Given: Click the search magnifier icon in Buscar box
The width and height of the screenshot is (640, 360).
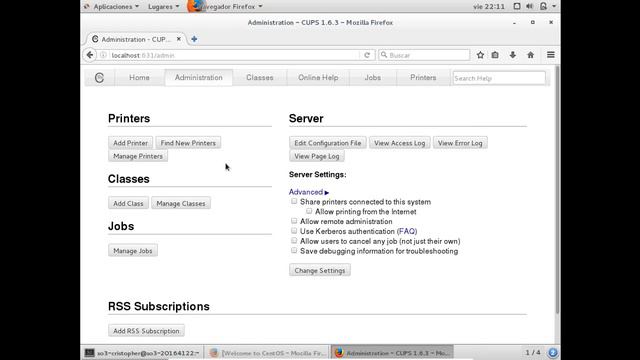Looking at the screenshot, I should pyautogui.click(x=384, y=55).
